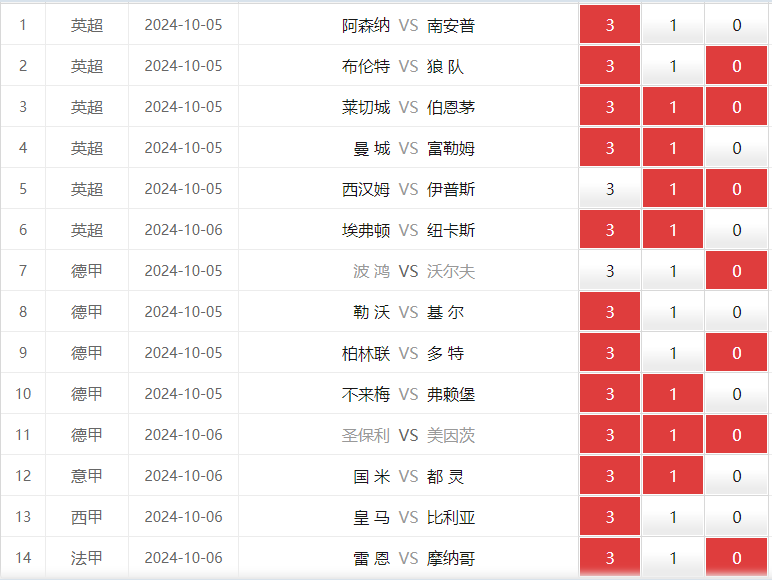Toggle the 3 option for 阿森纳 VS 南安普
This screenshot has width=772, height=580.
point(610,25)
